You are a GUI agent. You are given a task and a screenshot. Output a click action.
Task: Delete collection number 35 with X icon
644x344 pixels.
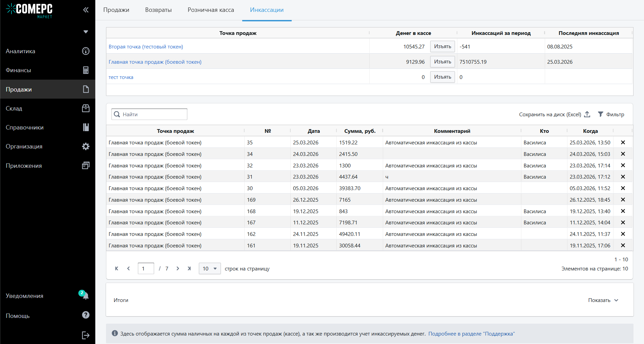click(623, 143)
